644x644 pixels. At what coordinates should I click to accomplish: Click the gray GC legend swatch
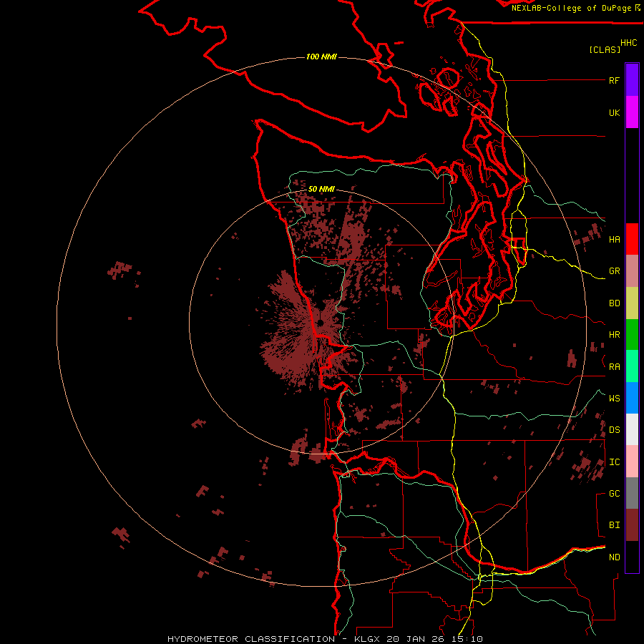(x=632, y=493)
